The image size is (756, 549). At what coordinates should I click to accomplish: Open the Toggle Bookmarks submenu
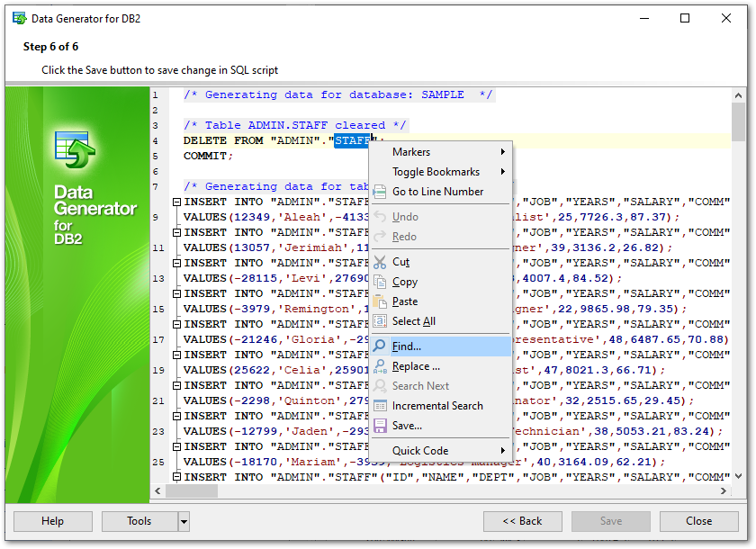pyautogui.click(x=440, y=172)
